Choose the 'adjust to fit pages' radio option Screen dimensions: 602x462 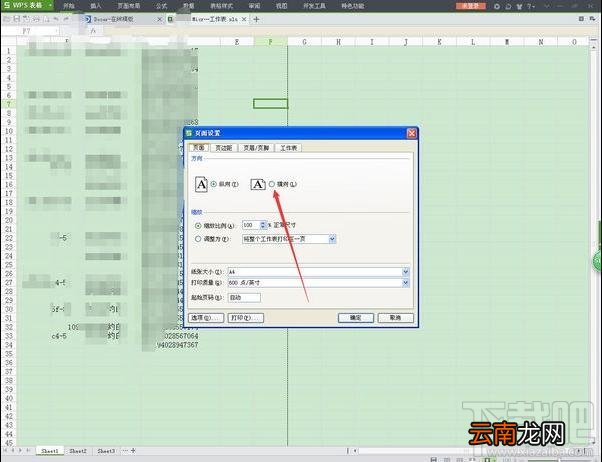coord(198,239)
